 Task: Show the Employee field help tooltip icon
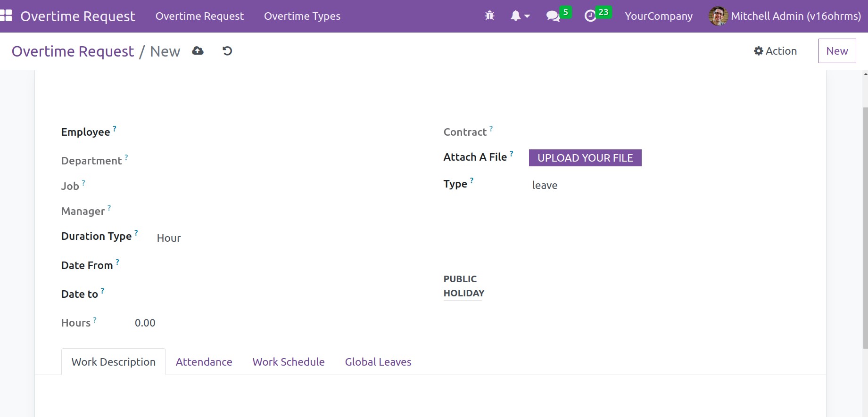(115, 128)
